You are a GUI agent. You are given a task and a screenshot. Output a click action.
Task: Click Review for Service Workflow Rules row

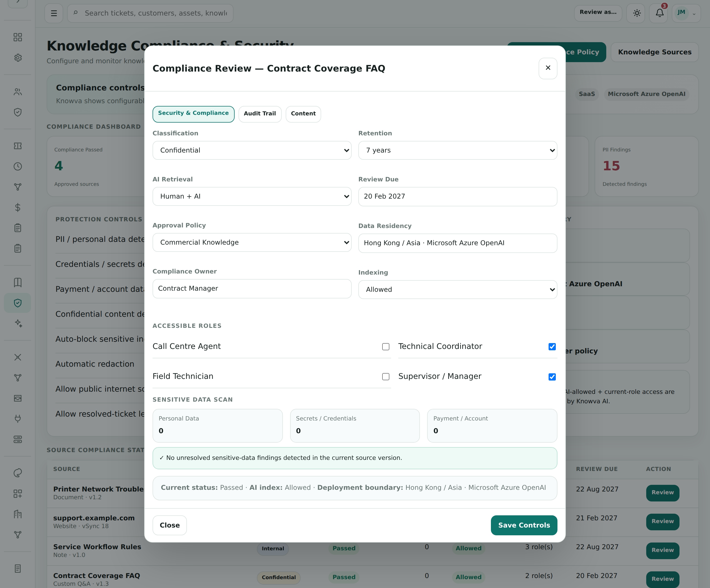tap(663, 551)
